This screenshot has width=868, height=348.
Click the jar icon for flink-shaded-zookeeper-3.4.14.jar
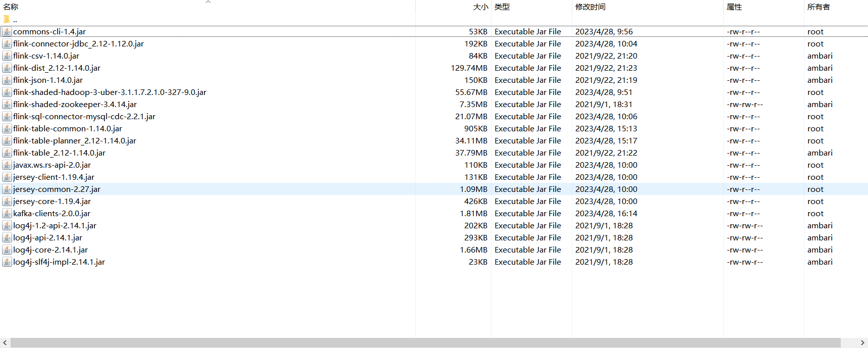(7, 104)
